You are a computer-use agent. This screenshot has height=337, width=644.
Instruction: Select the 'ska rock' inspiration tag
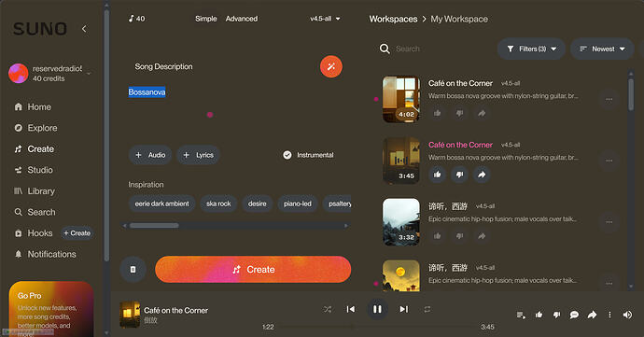[x=218, y=204]
